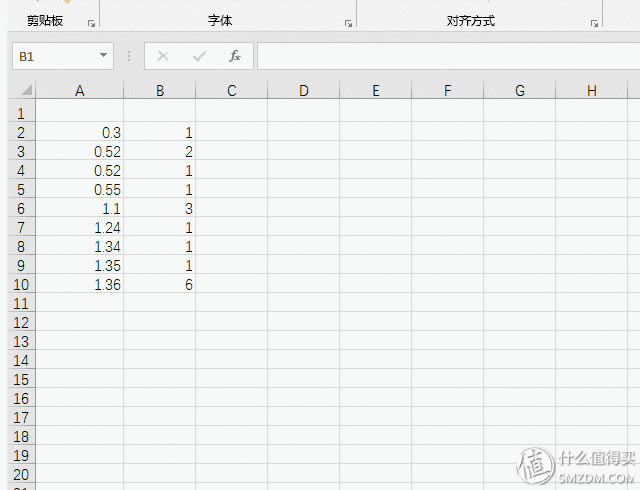Click cell A10 containing 1.36
Image resolution: width=640 pixels, height=490 pixels.
tap(80, 284)
